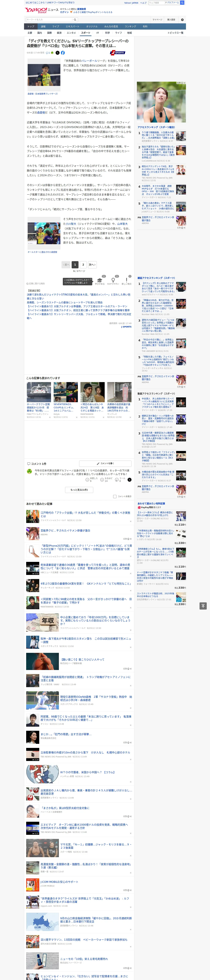The width and height of the screenshot is (210, 980).
Task: Click the ログイン link
Action: tap(64, 12)
